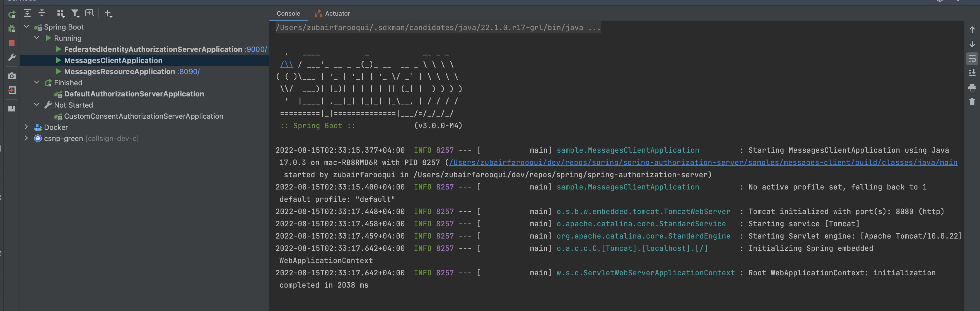The height and width of the screenshot is (311, 980).
Task: Click the Collapse All toolbar icon
Action: [42, 13]
